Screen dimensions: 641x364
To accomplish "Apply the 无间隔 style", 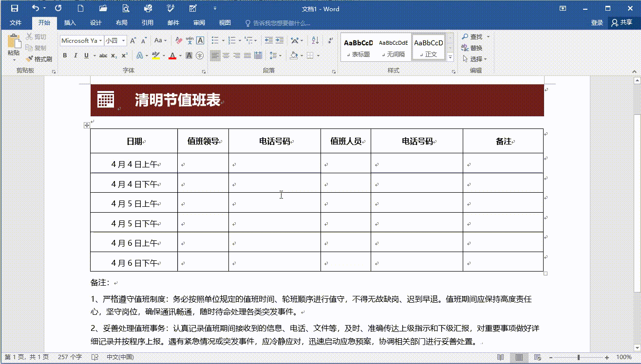I will click(394, 47).
